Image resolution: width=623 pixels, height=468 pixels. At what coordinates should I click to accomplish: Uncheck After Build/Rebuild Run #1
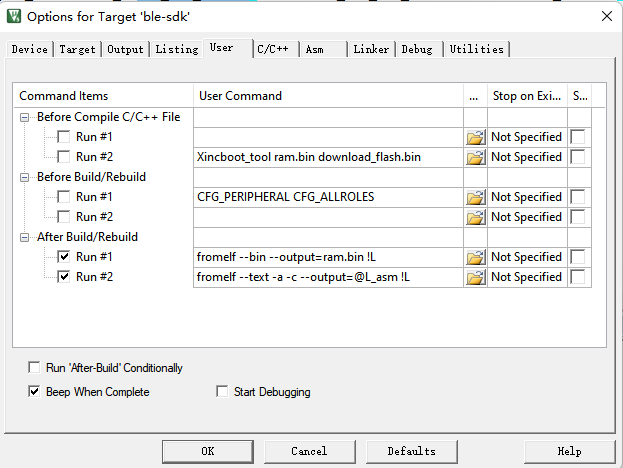tap(64, 257)
